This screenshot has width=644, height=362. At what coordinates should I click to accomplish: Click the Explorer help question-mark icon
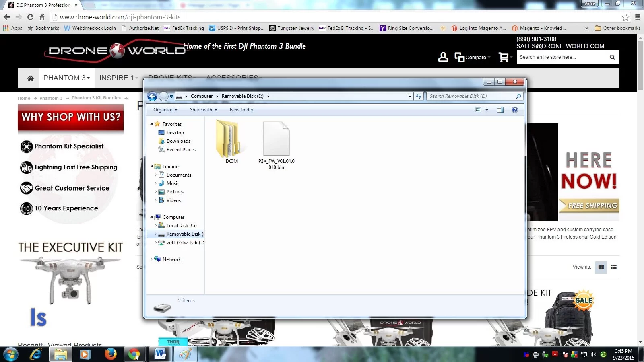pyautogui.click(x=515, y=110)
